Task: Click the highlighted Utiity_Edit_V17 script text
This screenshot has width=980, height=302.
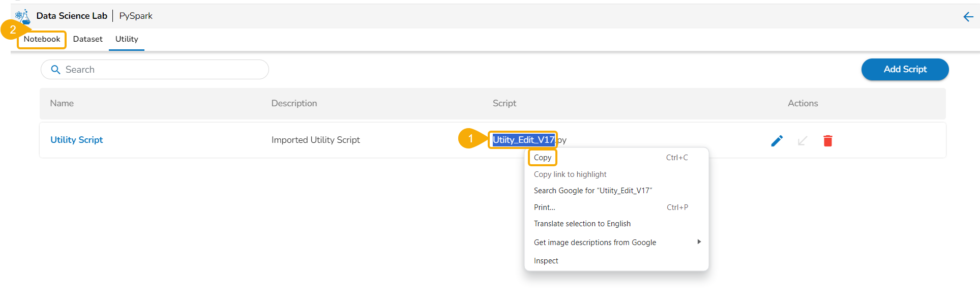Action: click(x=523, y=140)
